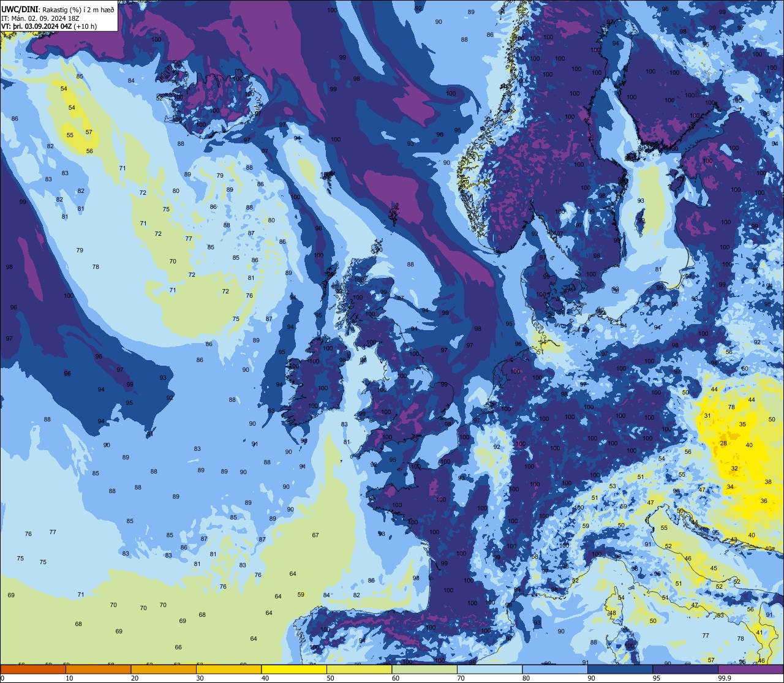The width and height of the screenshot is (784, 683).
Task: Click the amber 20–30 legend swatch
Action: 164,669
